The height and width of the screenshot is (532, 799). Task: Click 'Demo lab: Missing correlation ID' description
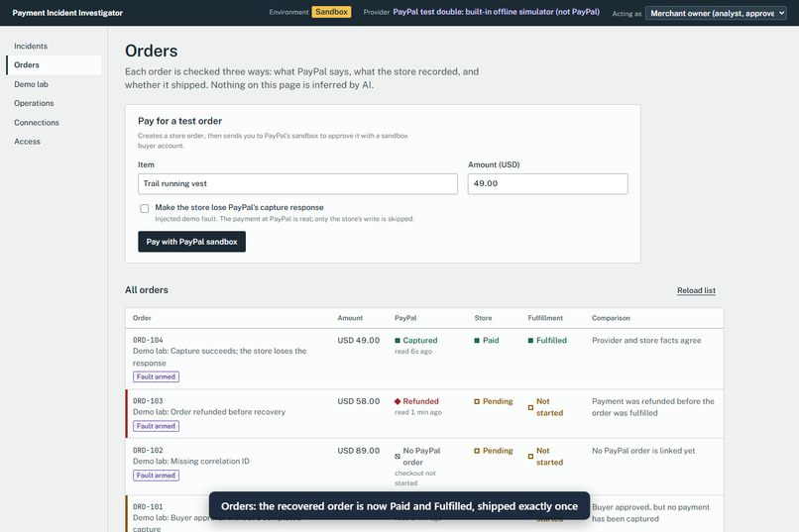tap(191, 462)
